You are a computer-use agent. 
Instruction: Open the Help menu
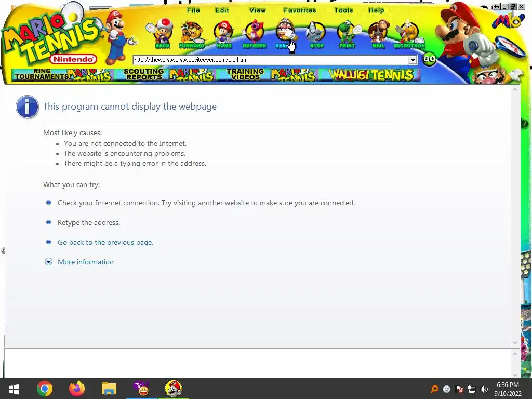pos(376,10)
